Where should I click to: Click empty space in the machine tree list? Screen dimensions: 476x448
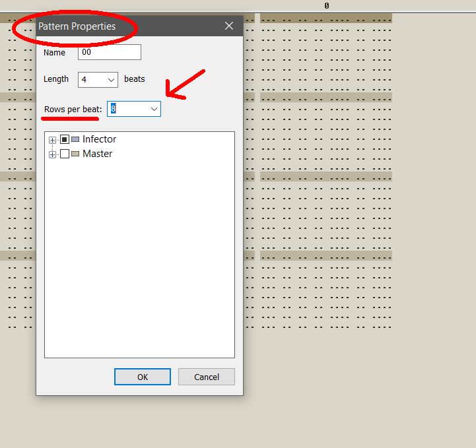click(x=139, y=264)
